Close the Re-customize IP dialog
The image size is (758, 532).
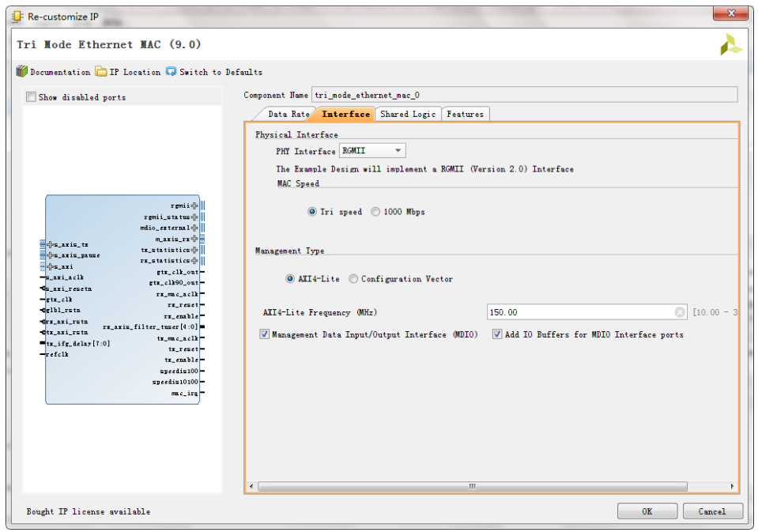730,14
